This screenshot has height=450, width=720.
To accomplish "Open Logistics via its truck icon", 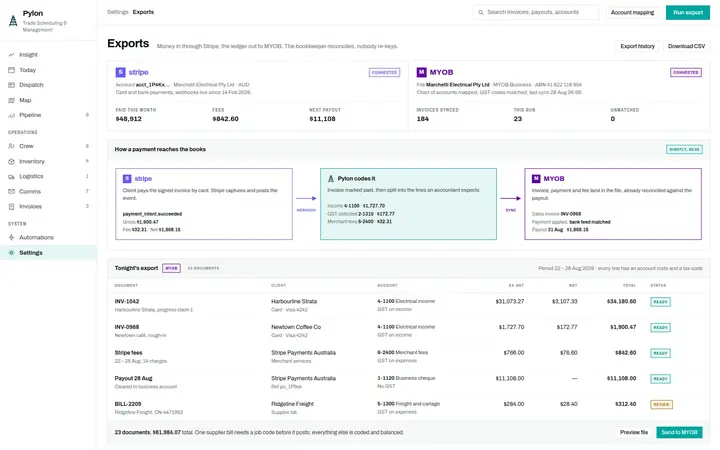I will (x=11, y=176).
